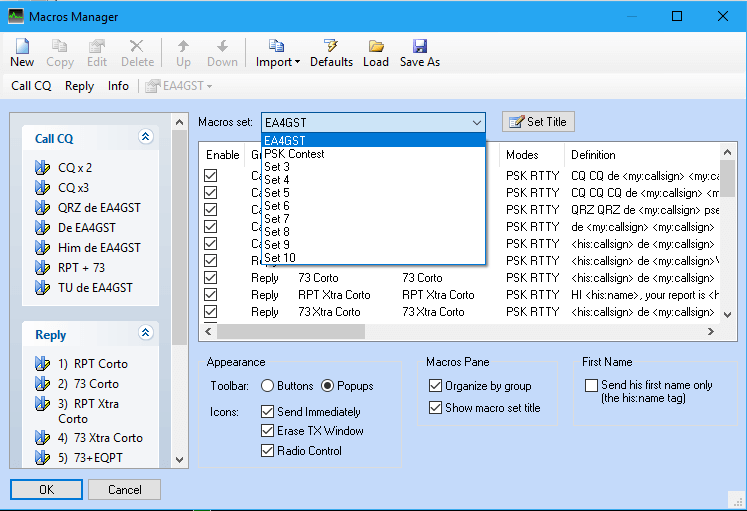Click the Macros Manager app icon in the title bar
747x511 pixels.
tap(16, 16)
